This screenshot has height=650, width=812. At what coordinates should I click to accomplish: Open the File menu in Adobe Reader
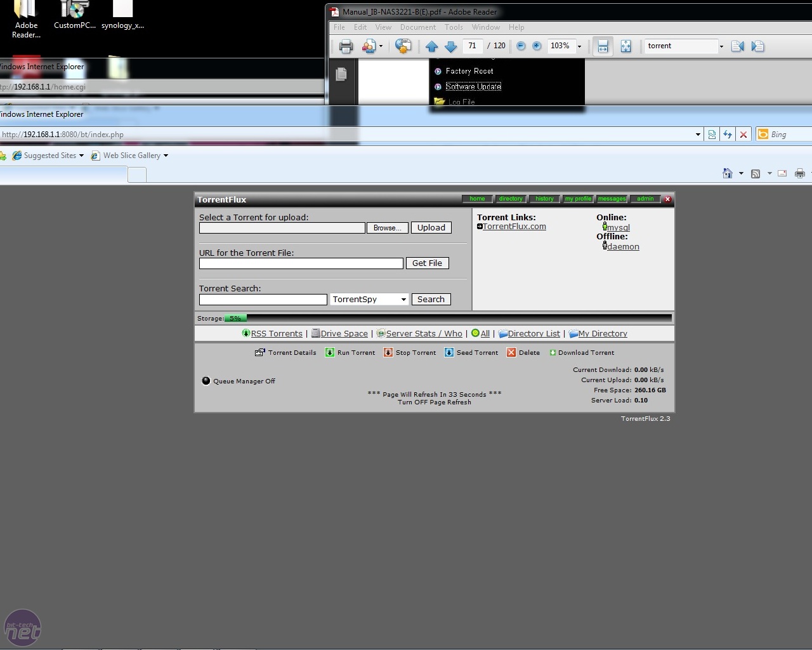click(x=339, y=27)
